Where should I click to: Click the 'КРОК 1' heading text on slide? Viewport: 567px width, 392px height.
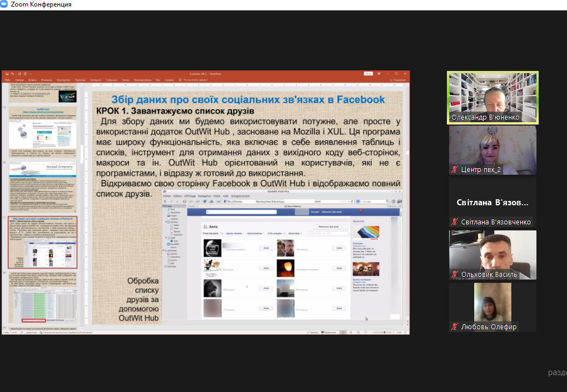click(175, 111)
